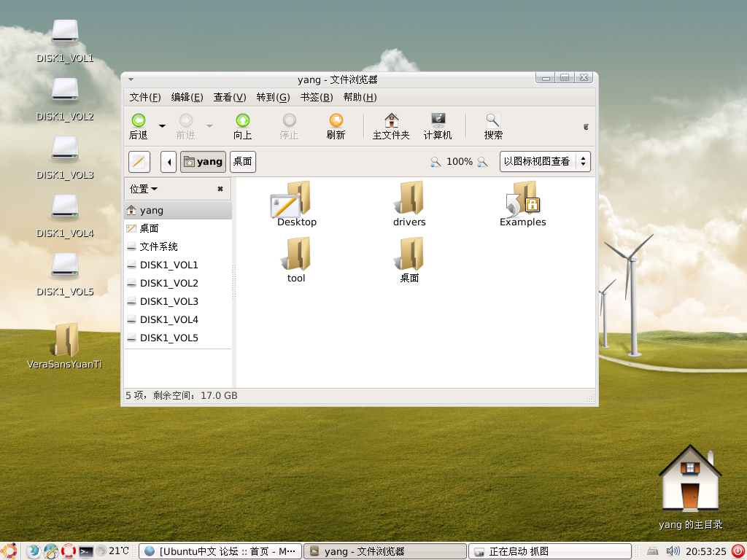747x560 pixels.
Task: Switch to yang - 文件浏览器 taskbar button
Action: [x=385, y=551]
